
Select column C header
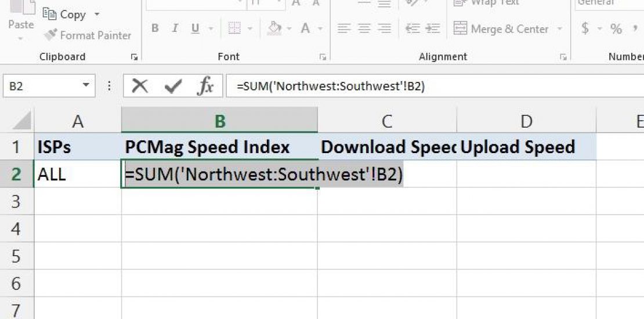tap(387, 121)
